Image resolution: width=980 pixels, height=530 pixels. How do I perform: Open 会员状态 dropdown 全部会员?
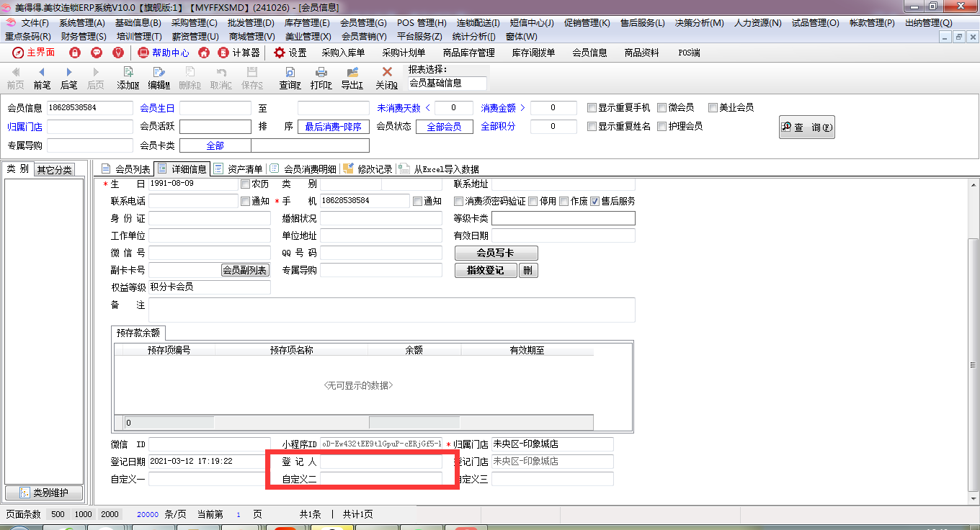point(445,127)
